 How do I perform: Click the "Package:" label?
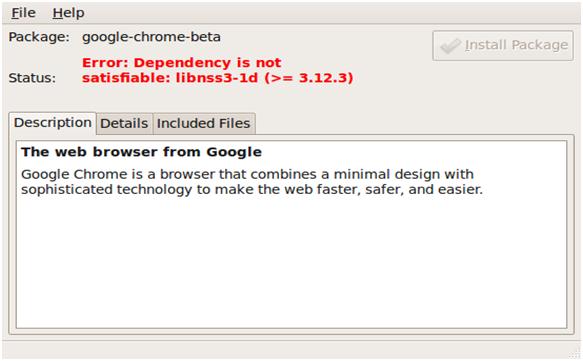pos(39,37)
